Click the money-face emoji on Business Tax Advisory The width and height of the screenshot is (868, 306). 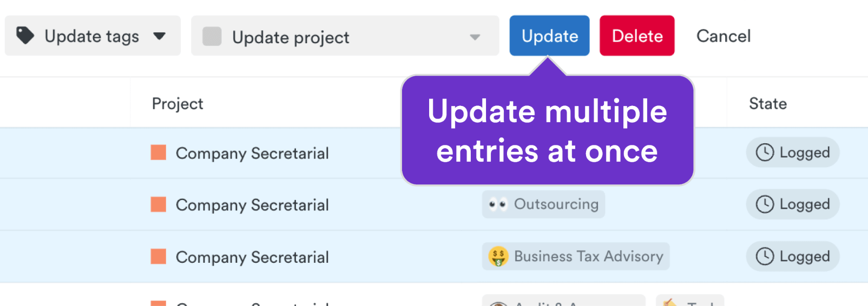pyautogui.click(x=498, y=256)
